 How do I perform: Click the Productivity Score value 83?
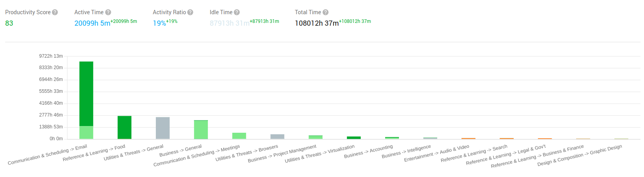pyautogui.click(x=9, y=23)
